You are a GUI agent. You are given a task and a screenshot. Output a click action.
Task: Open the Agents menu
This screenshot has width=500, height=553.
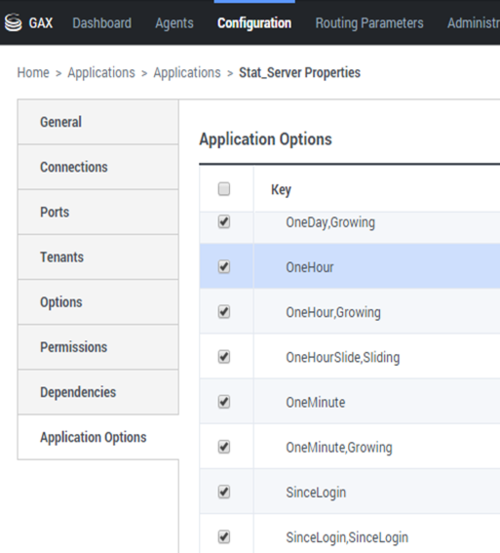(x=174, y=23)
